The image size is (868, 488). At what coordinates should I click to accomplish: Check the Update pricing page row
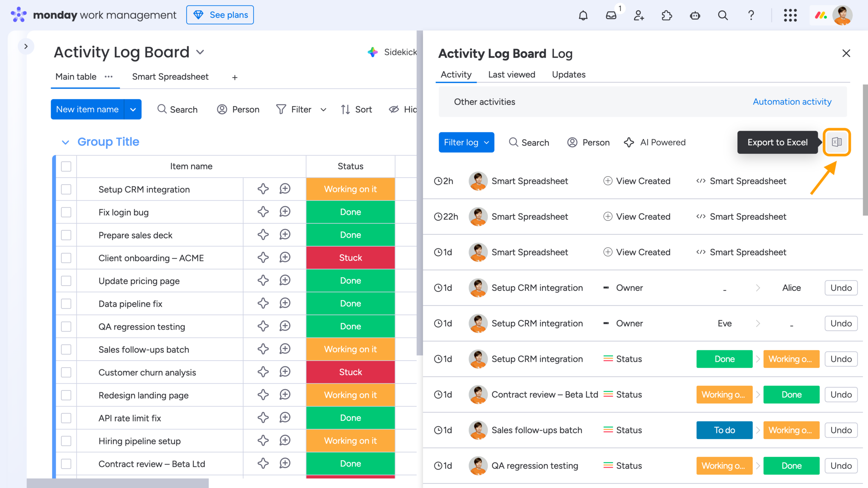pos(66,281)
